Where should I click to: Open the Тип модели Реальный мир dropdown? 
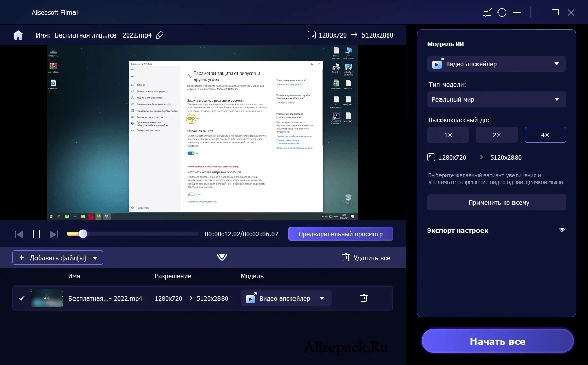(x=496, y=100)
